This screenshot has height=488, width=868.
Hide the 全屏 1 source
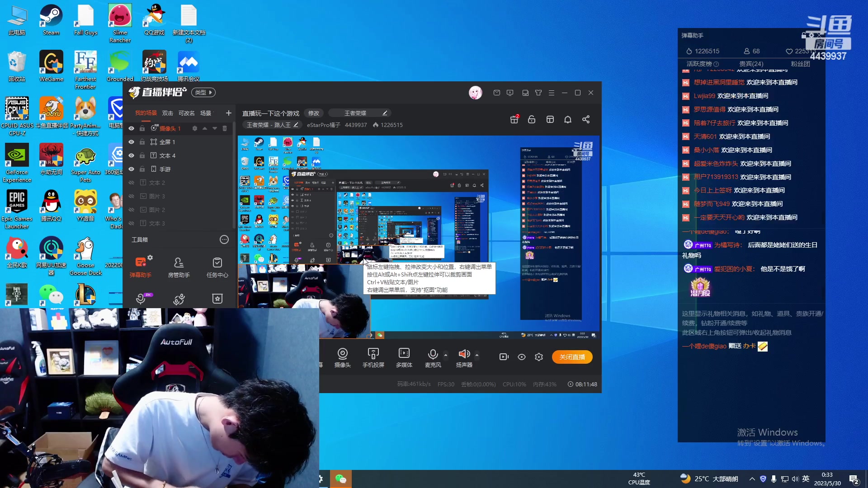click(131, 142)
